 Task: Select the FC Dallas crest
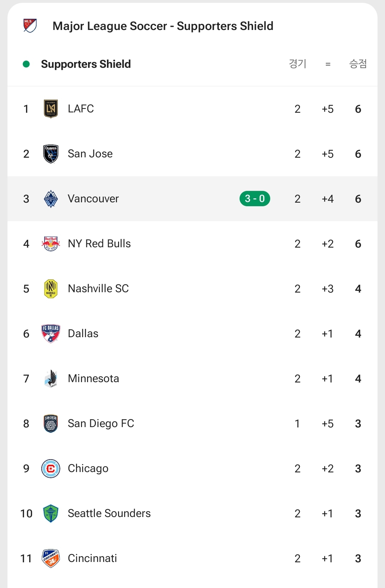coord(51,334)
